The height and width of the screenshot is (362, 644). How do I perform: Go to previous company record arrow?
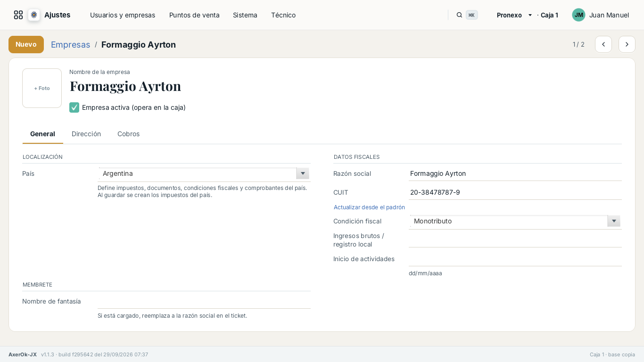603,44
